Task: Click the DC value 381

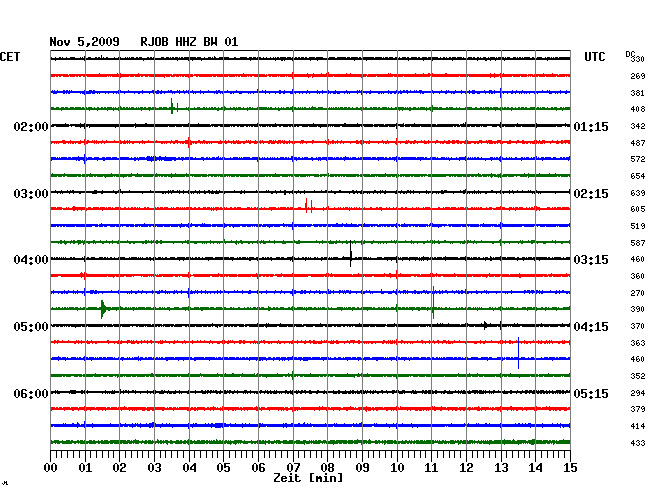Action: 638,93
